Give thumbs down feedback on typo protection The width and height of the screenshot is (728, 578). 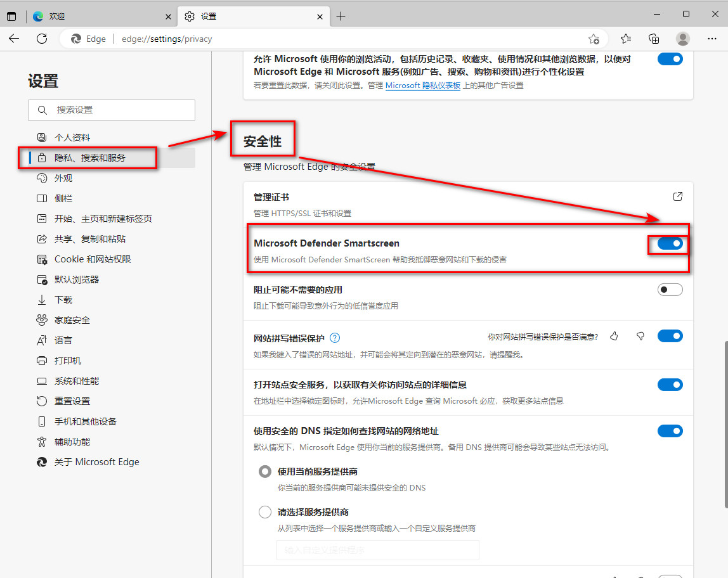click(640, 337)
